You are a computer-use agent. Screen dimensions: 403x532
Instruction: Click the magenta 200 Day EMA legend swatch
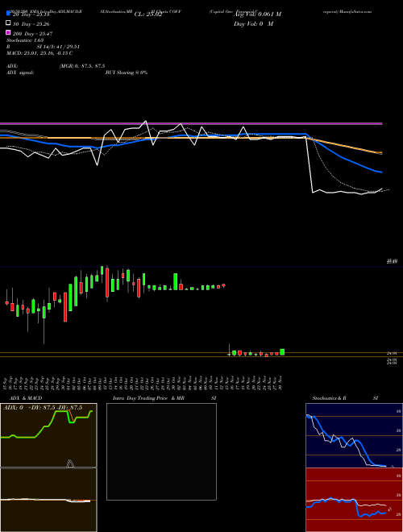tap(8, 32)
